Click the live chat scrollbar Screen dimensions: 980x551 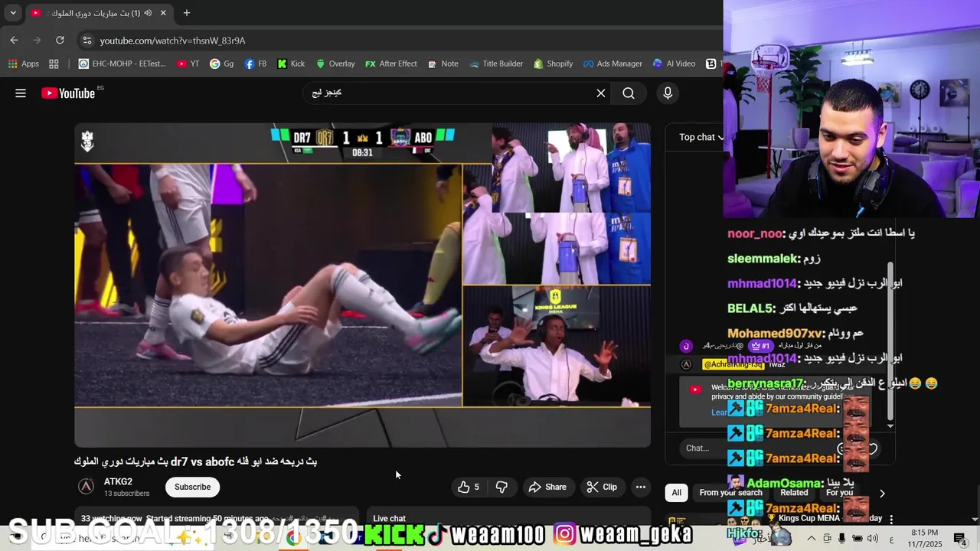click(x=890, y=341)
